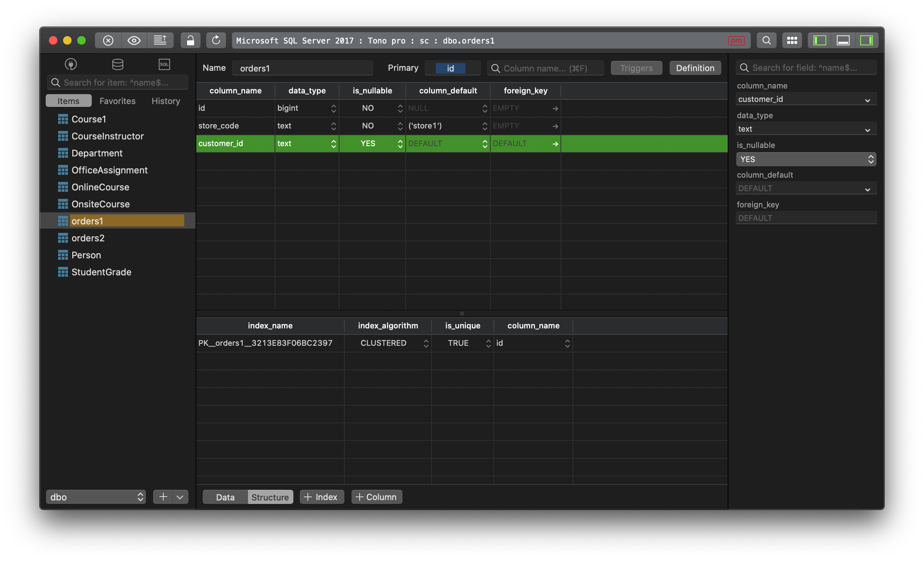Open the database list cylinder icon

[118, 64]
